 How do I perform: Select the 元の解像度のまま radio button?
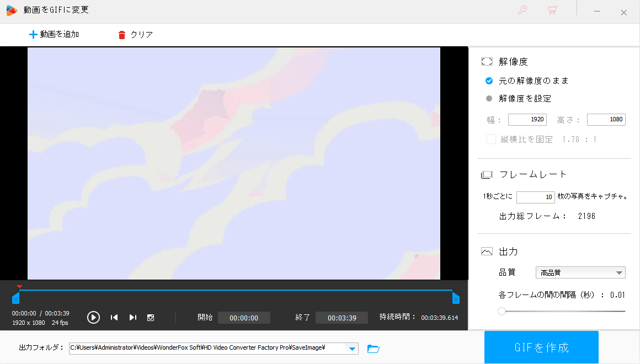click(x=489, y=81)
